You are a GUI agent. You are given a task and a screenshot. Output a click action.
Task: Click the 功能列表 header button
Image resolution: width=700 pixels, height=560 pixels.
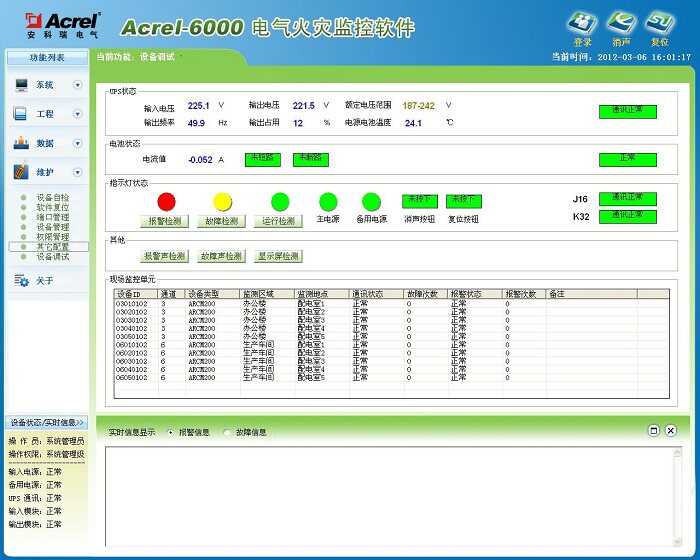(x=47, y=58)
